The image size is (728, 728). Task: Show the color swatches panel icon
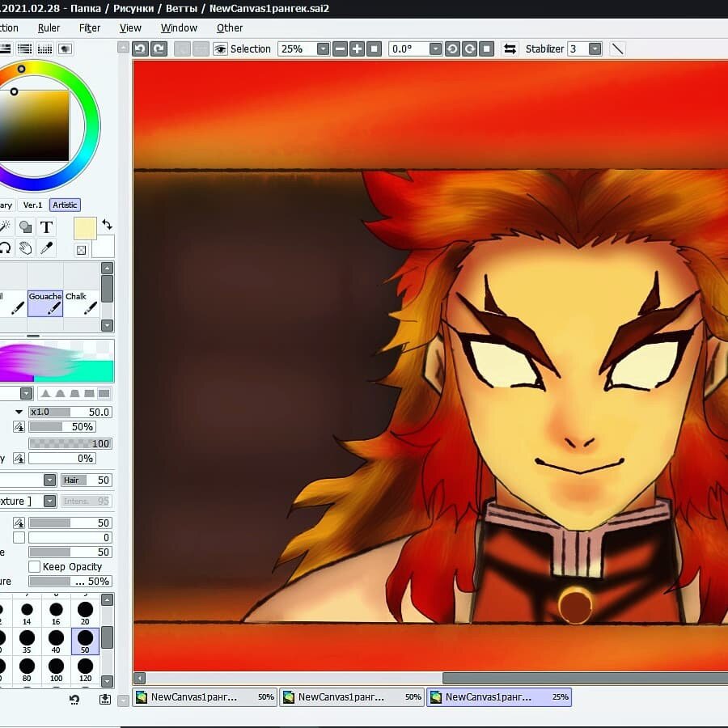(44, 49)
